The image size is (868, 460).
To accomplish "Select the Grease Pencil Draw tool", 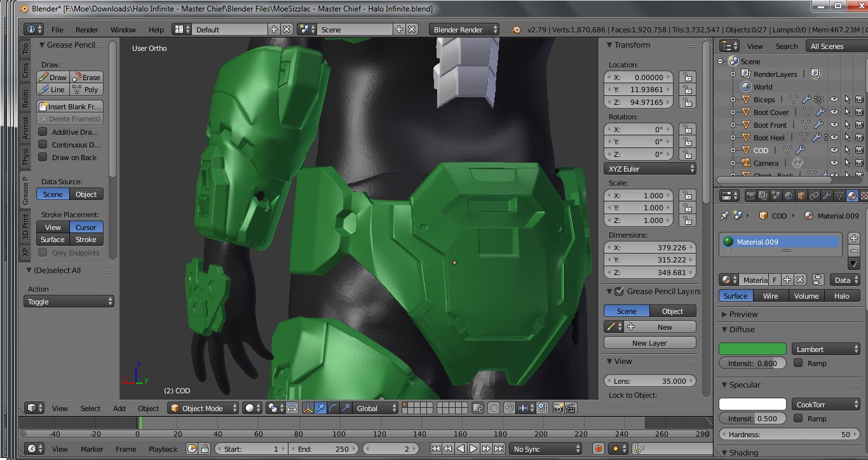I will click(53, 77).
